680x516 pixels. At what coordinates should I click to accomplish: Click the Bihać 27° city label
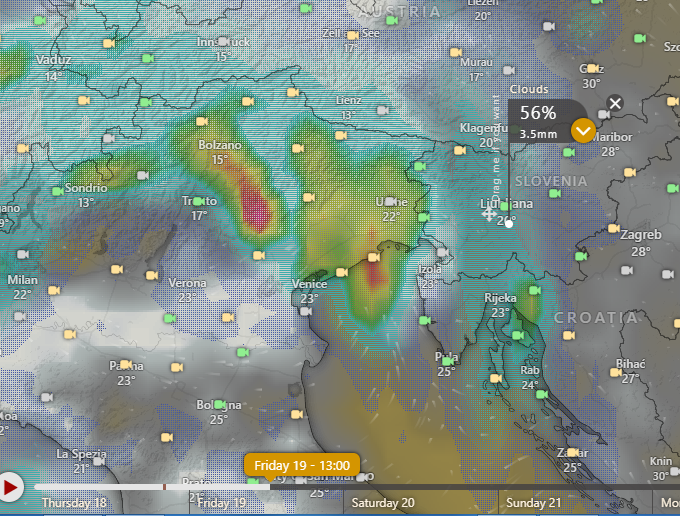click(630, 371)
